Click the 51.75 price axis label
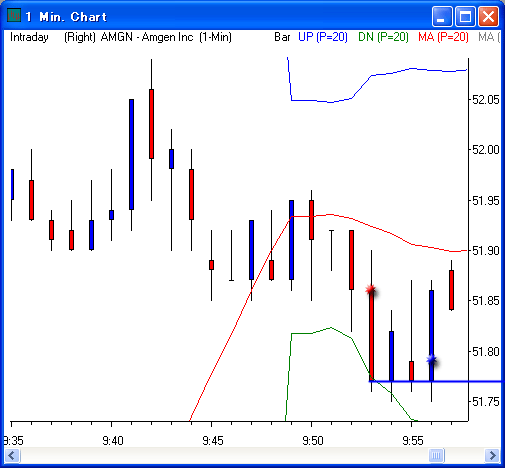 (x=486, y=402)
